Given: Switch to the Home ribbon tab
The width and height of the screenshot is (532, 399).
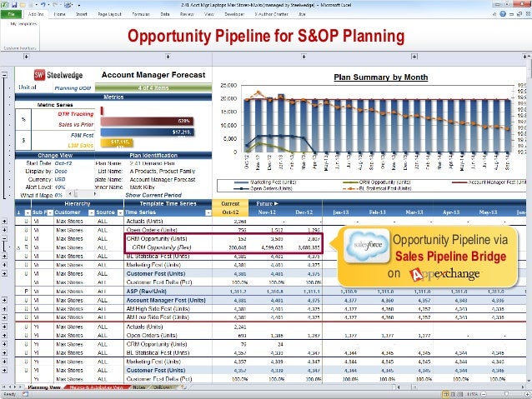Looking at the screenshot, I should coord(59,14).
